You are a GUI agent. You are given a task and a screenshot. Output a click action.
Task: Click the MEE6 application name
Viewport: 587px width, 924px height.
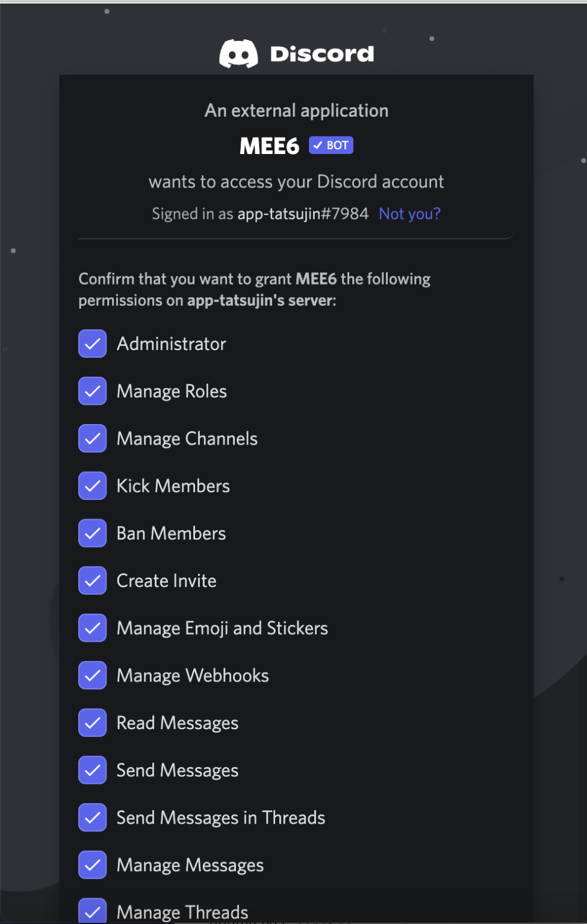point(269,146)
